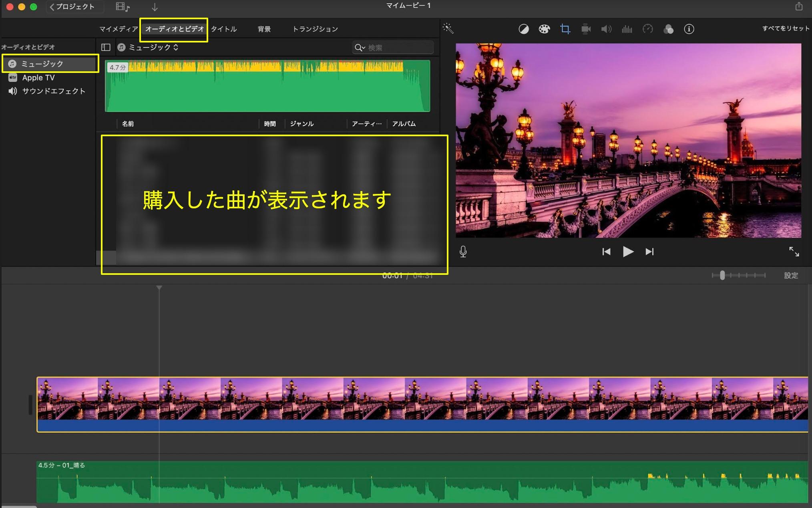
Task: Open the noise reduction equalizer icon
Action: point(627,29)
